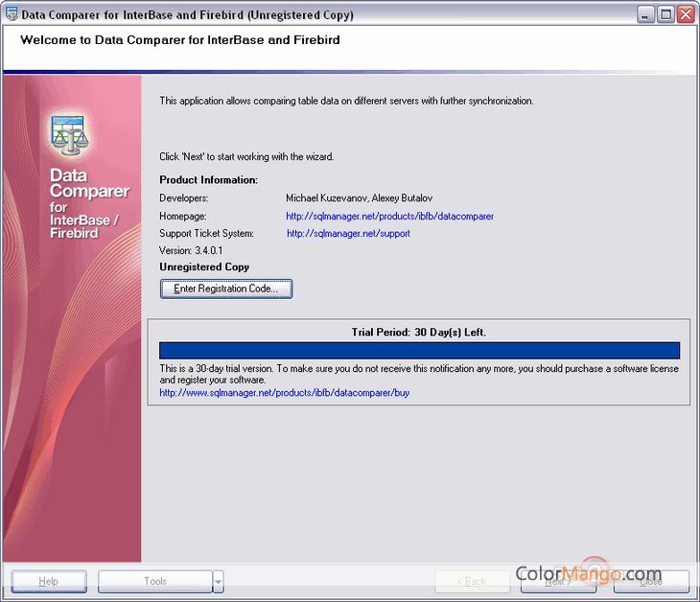Click the 'Product Information:' heading
Screen dimensions: 700x602
(208, 180)
